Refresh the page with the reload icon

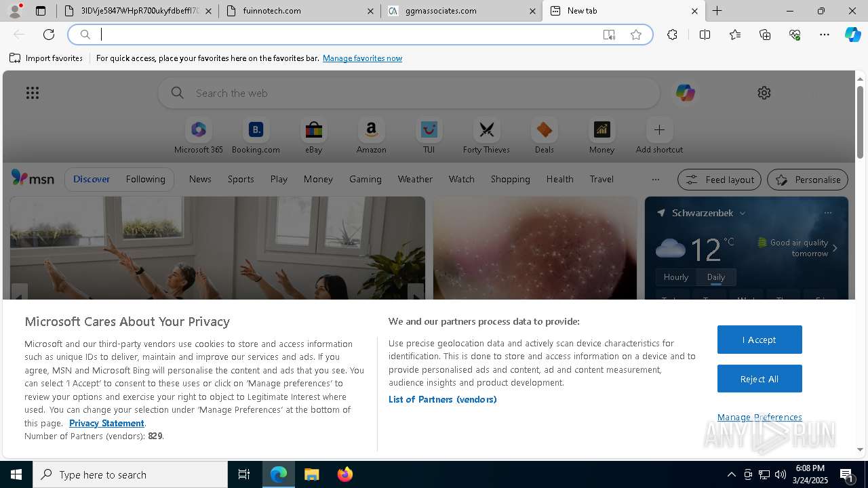[x=49, y=35]
